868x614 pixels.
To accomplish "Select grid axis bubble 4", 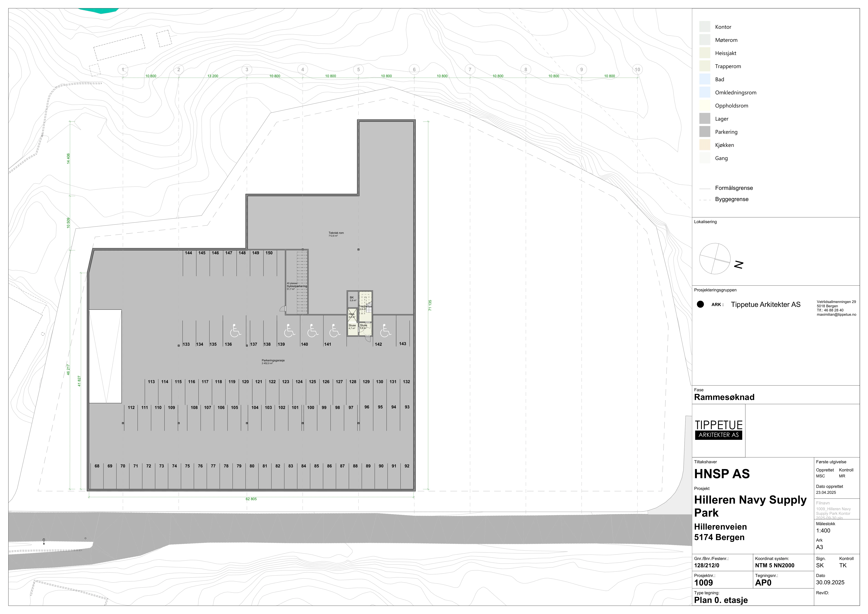I will pyautogui.click(x=303, y=70).
